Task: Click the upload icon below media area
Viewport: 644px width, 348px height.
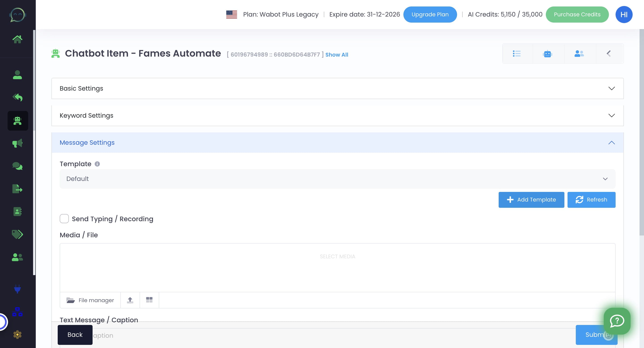Action: [x=130, y=300]
